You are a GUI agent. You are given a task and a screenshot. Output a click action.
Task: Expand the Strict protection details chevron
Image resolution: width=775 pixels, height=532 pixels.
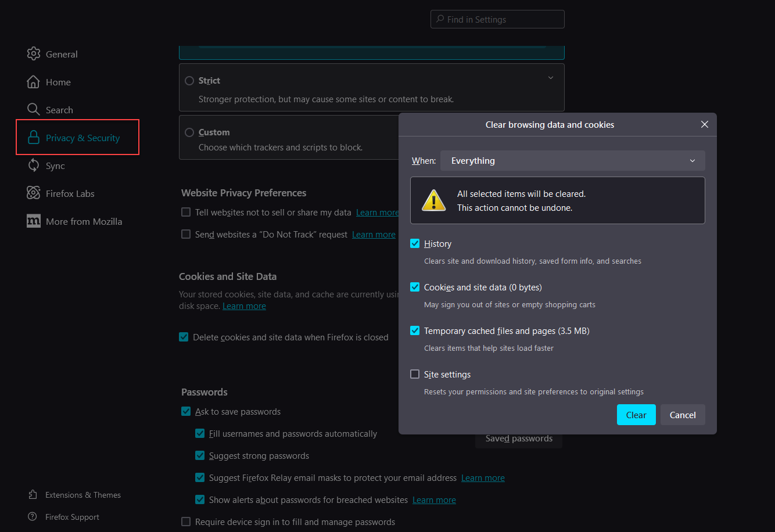pos(551,78)
